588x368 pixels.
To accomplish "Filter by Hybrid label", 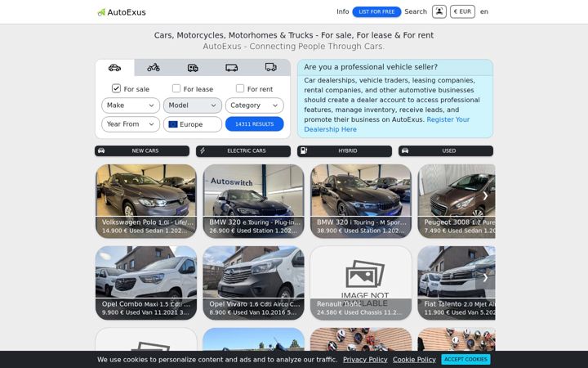I will tap(348, 150).
